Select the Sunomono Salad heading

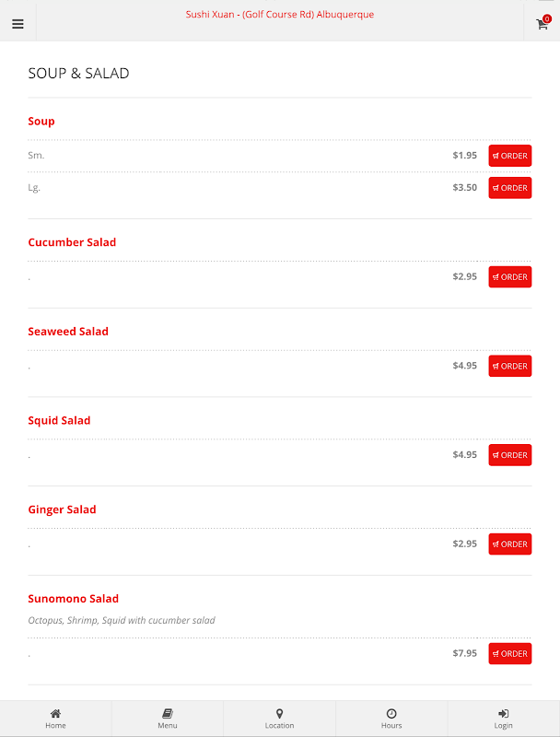(x=74, y=598)
